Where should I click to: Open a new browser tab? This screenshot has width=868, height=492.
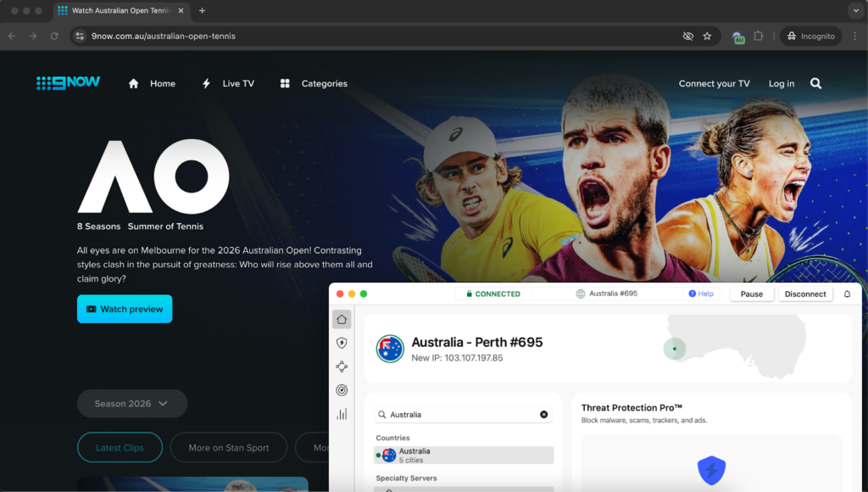click(x=202, y=10)
